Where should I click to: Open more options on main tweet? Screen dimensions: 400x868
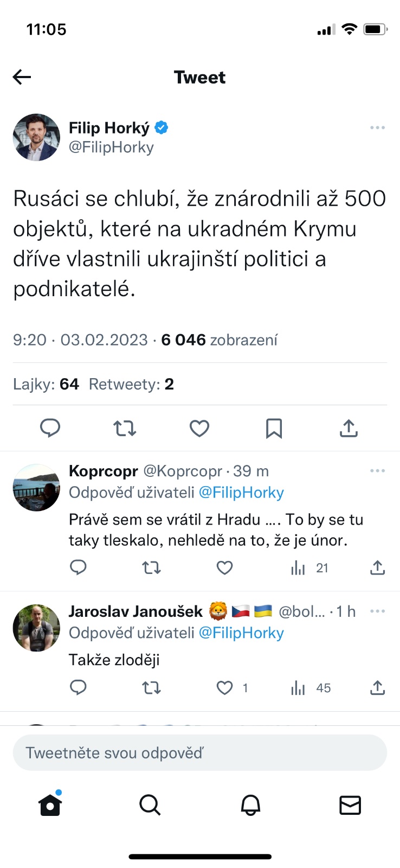point(377,127)
